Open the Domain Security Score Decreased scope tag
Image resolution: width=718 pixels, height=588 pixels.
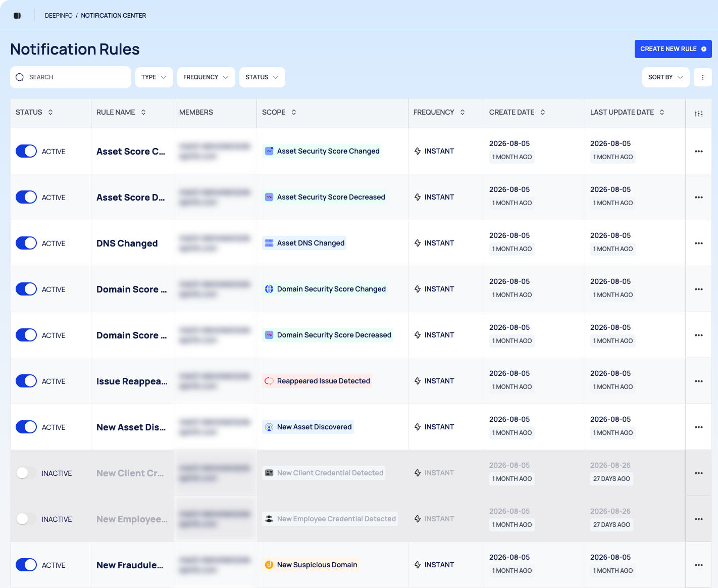(328, 335)
